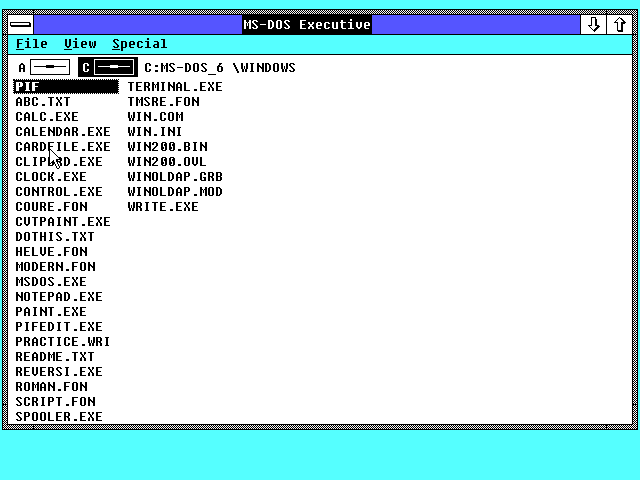
Task: Select DOTHIS.TXT file
Action: click(55, 237)
